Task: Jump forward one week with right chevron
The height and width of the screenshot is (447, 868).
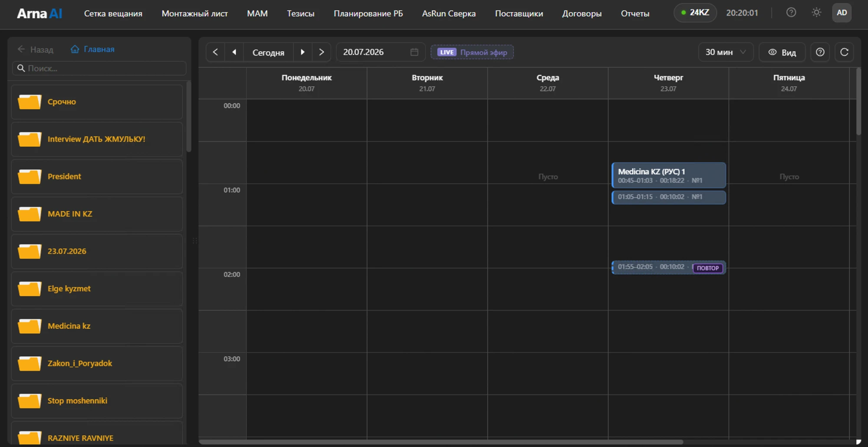Action: click(x=322, y=52)
